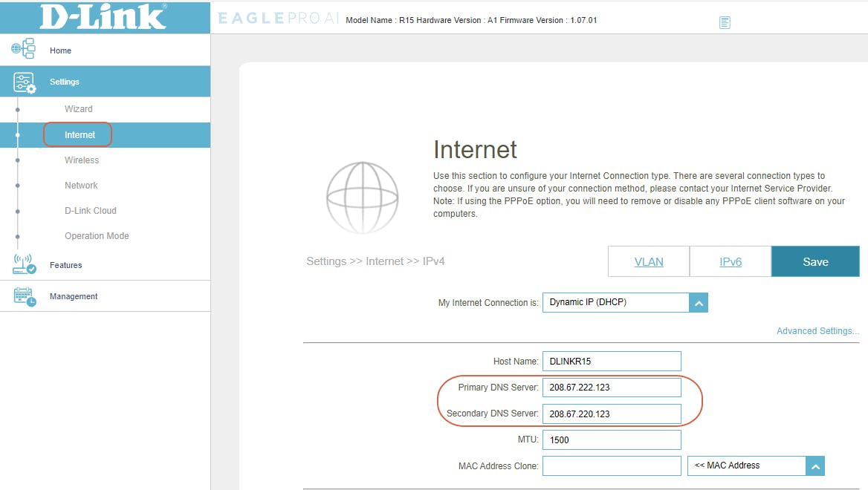The height and width of the screenshot is (490, 868).
Task: Open the Wireless settings menu item
Action: point(82,160)
